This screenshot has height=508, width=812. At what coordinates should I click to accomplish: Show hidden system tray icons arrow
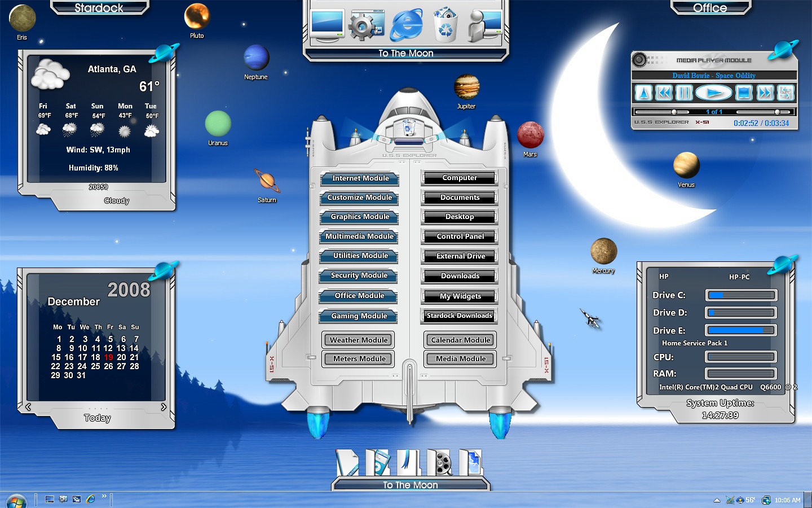[717, 500]
